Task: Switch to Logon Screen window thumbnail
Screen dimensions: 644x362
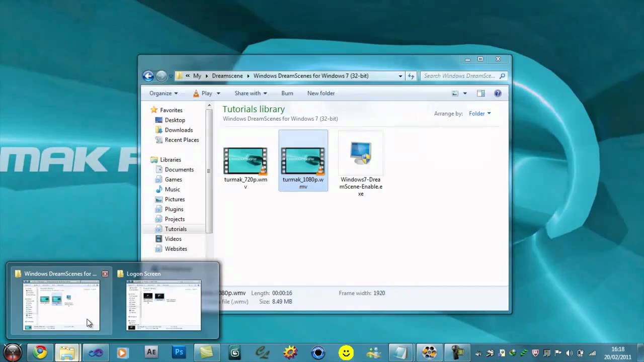Action: 164,305
